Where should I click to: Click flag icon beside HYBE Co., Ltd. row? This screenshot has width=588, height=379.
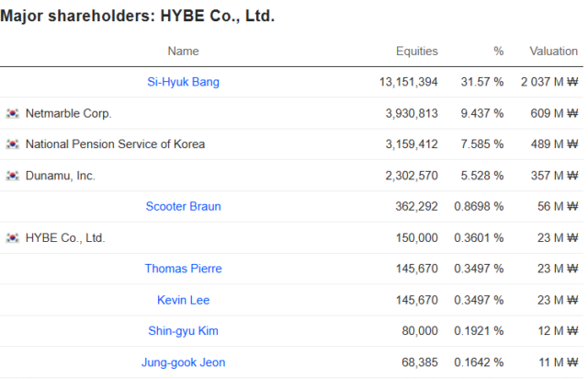tap(12, 237)
